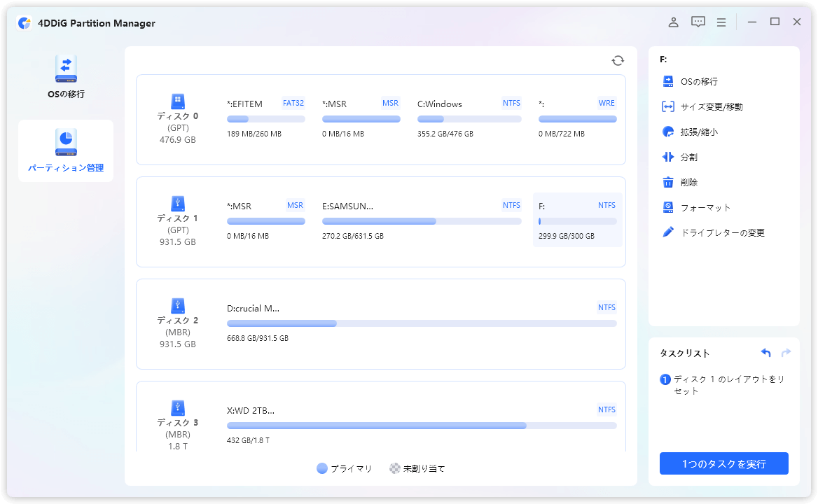Open the OSの移行 sidebar tool
Screen dimensions: 818x504
coord(66,76)
